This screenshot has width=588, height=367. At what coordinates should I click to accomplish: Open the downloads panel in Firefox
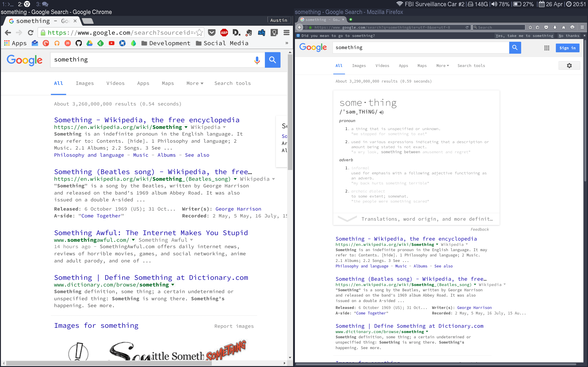555,28
